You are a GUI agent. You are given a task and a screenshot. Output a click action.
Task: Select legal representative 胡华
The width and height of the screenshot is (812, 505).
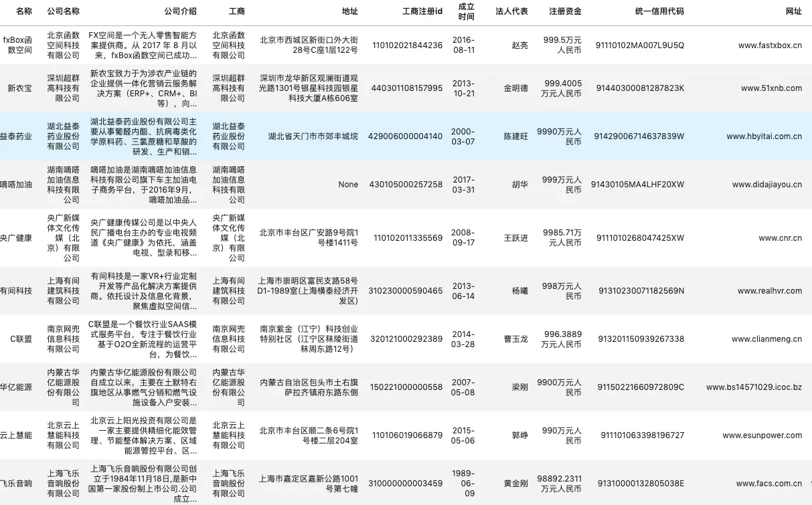(x=519, y=185)
